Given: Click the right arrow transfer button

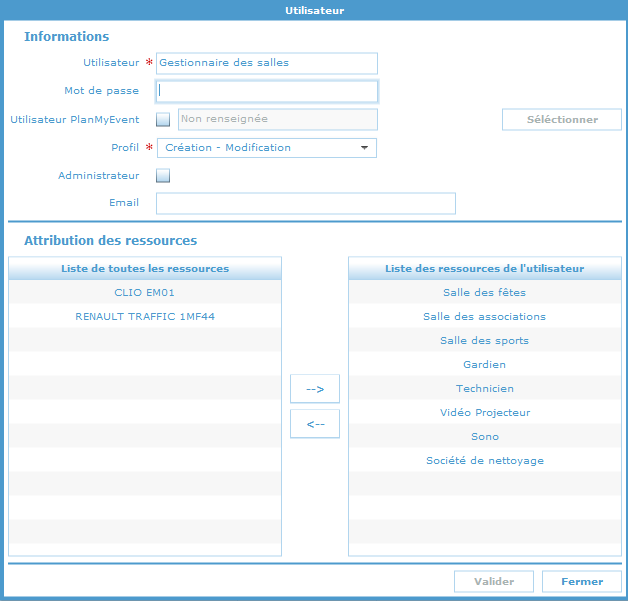Looking at the screenshot, I should tap(315, 388).
